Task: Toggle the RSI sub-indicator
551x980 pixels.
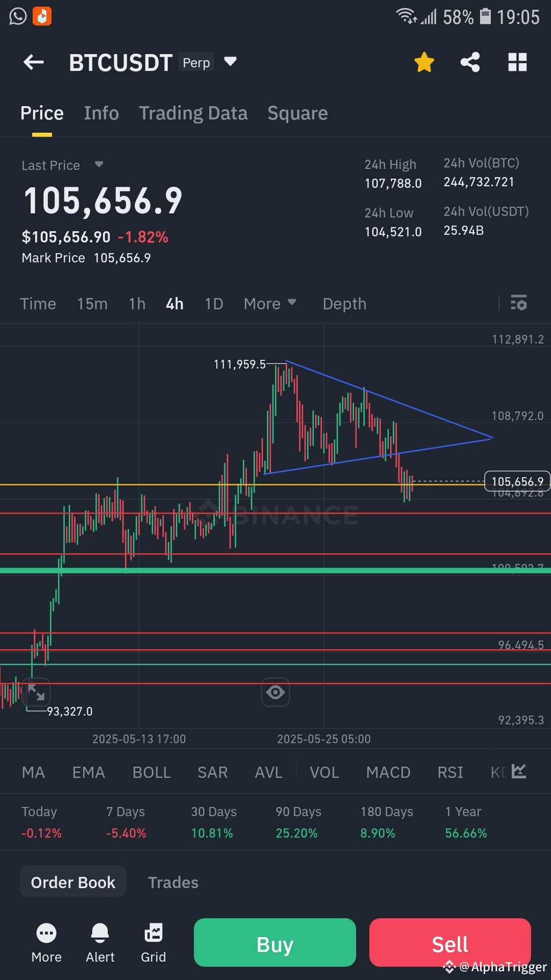Action: pos(450,772)
